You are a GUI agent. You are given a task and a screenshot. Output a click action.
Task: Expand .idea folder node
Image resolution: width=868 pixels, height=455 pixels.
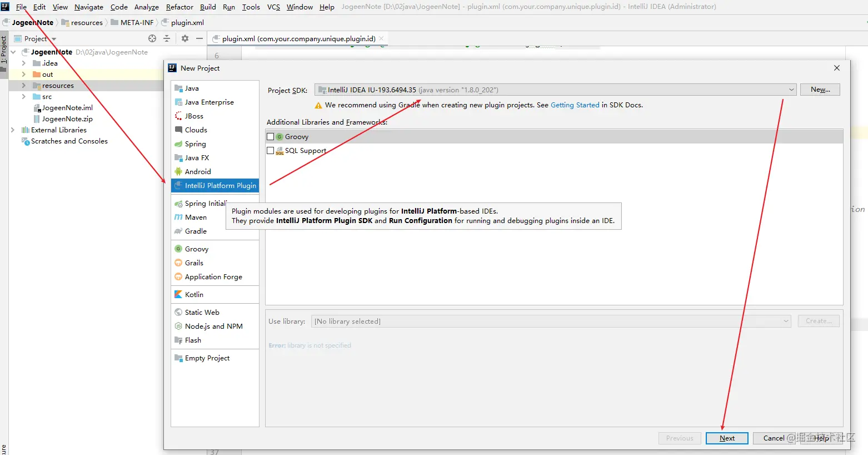23,63
